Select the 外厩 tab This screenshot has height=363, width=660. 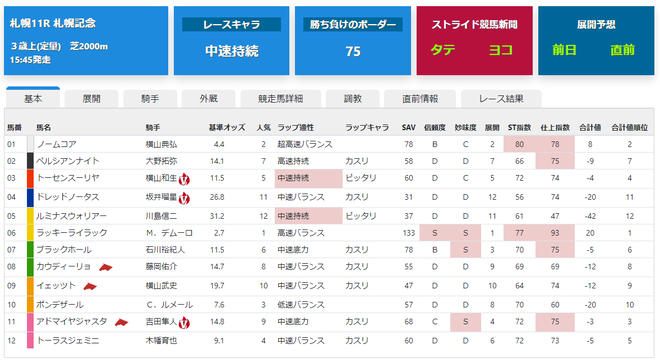tap(209, 99)
